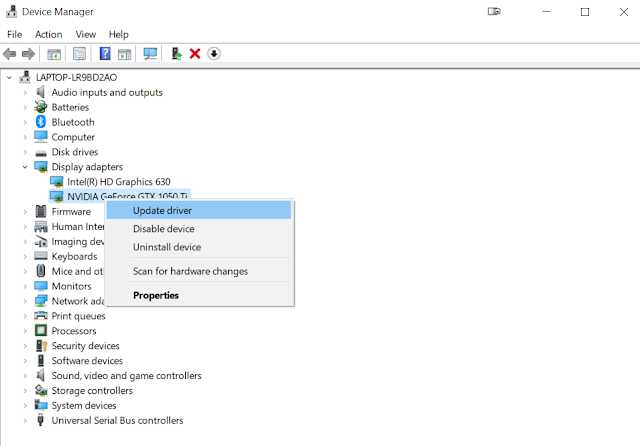The width and height of the screenshot is (640, 446).
Task: Click the blue Help question-mark icon
Action: (105, 53)
